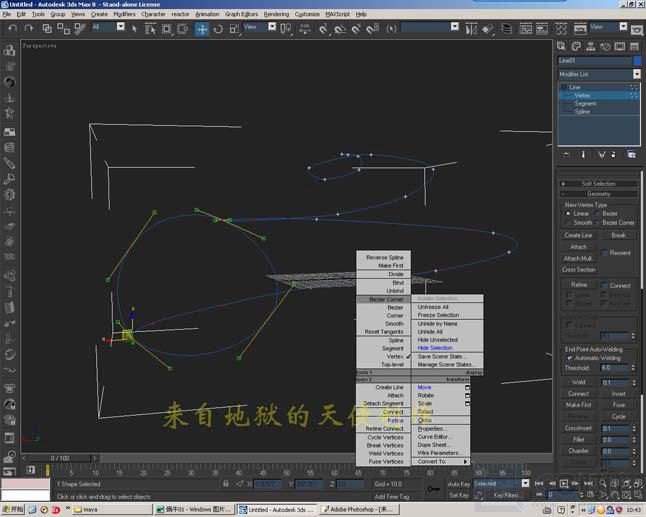
Task: Click the Rectangular Selection Region icon
Action: 166,28
